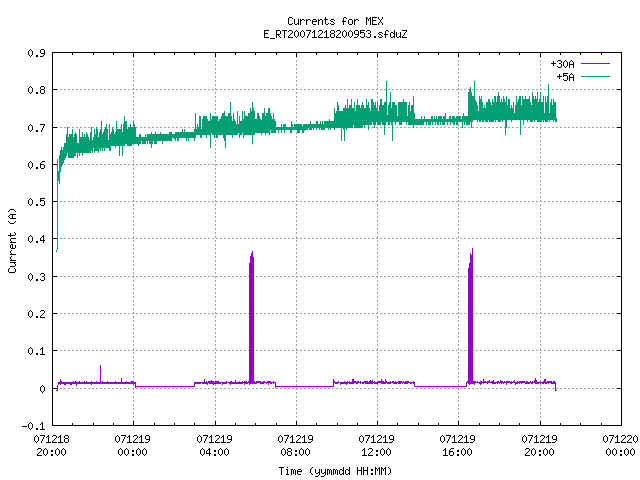Click the purple +30A legend line sample

coord(595,64)
